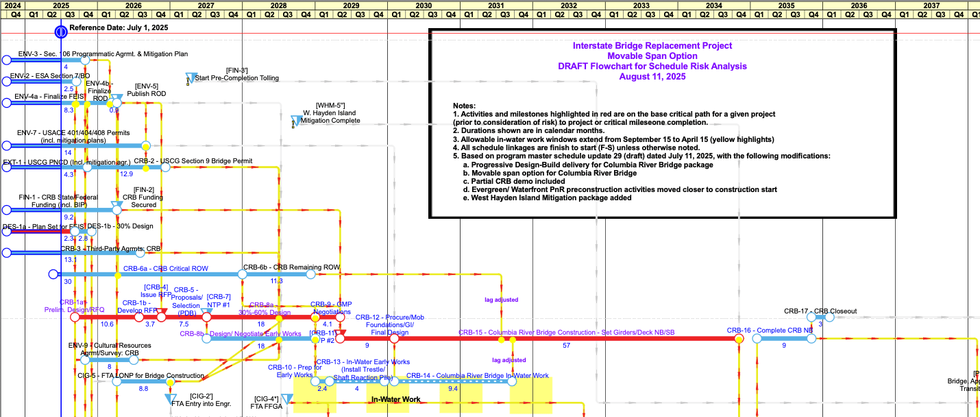Screen dimensions: 980x417
Task: Click the CIG-5 FTA LONP bar
Action: click(143, 381)
